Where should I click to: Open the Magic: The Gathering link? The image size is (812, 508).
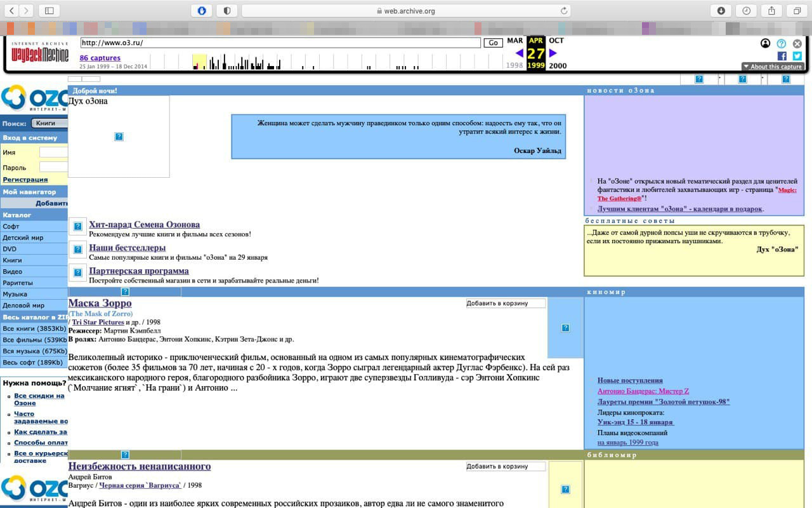point(698,194)
